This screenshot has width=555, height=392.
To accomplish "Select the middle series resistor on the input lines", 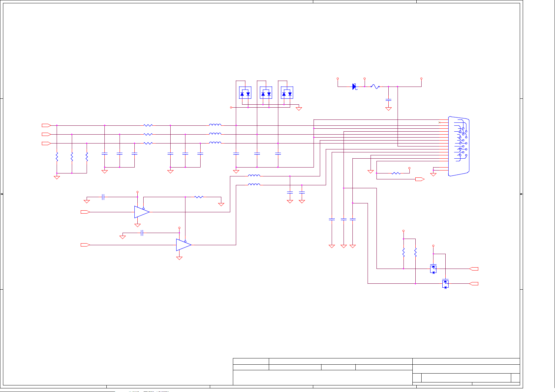I will click(x=148, y=134).
